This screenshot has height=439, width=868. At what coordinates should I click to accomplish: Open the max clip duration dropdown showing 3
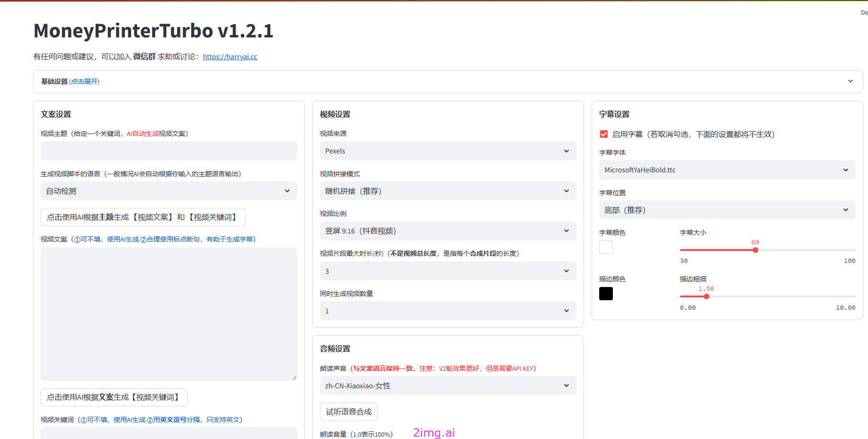[448, 271]
